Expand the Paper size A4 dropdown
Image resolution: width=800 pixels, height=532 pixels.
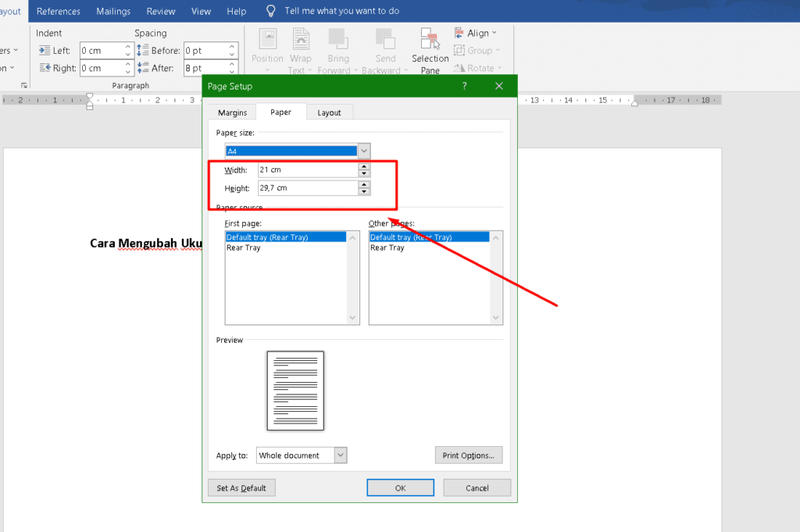[x=364, y=152]
